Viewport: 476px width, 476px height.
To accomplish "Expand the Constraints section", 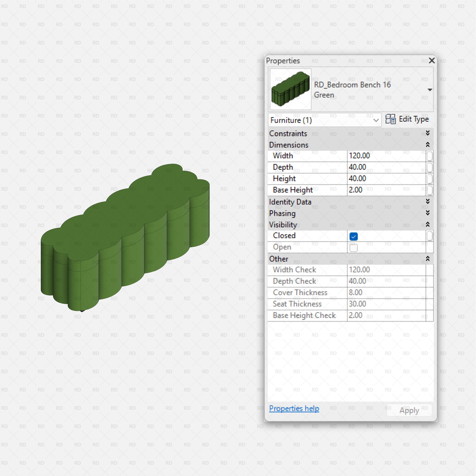I will point(428,133).
